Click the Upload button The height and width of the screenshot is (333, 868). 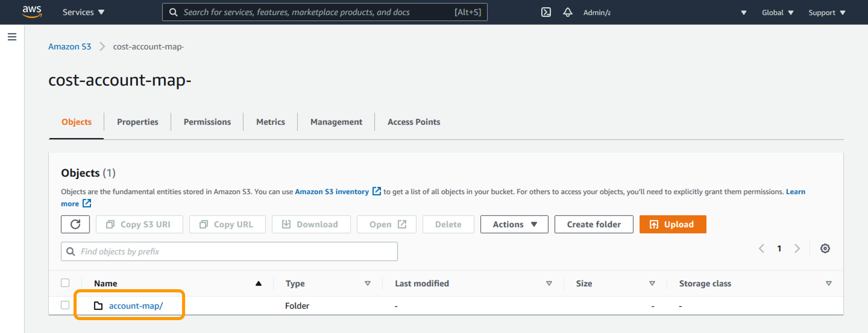point(673,224)
